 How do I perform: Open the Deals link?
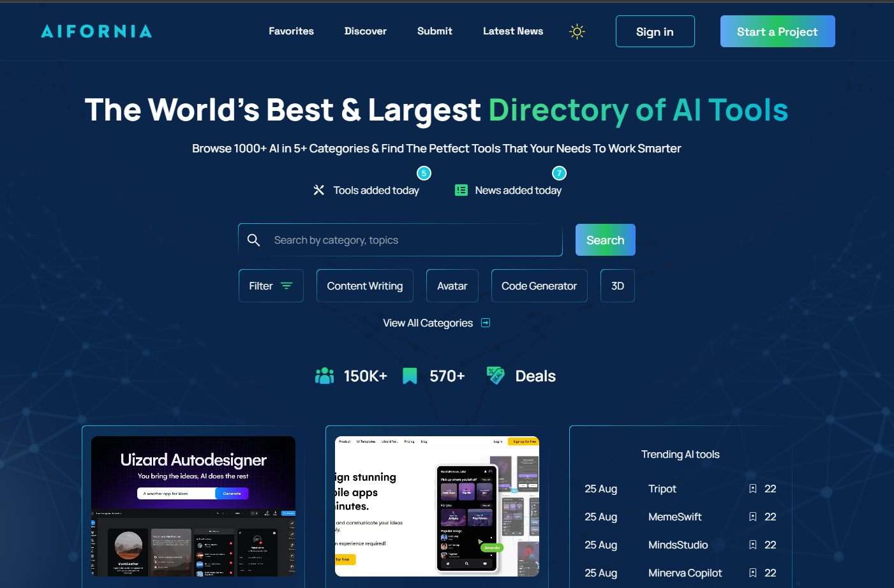click(535, 376)
